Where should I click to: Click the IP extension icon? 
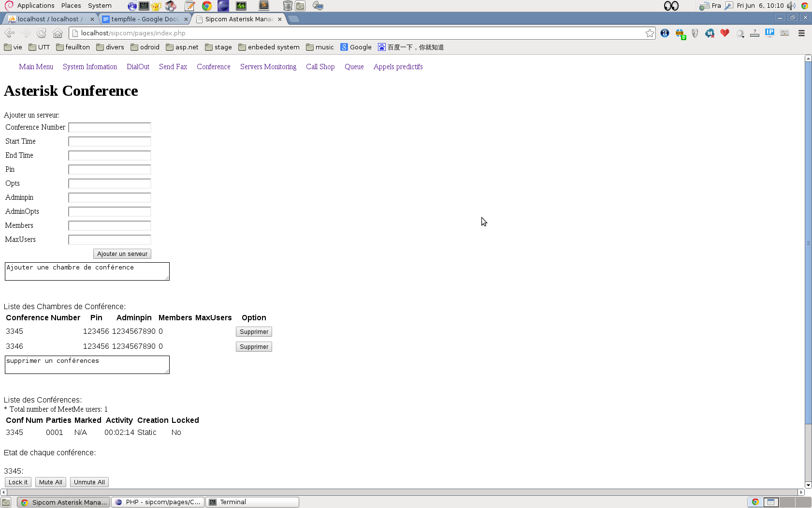click(769, 33)
